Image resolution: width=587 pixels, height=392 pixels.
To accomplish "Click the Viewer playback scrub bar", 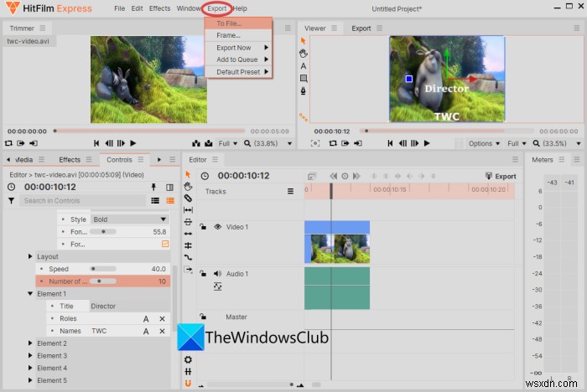I will pyautogui.click(x=447, y=131).
